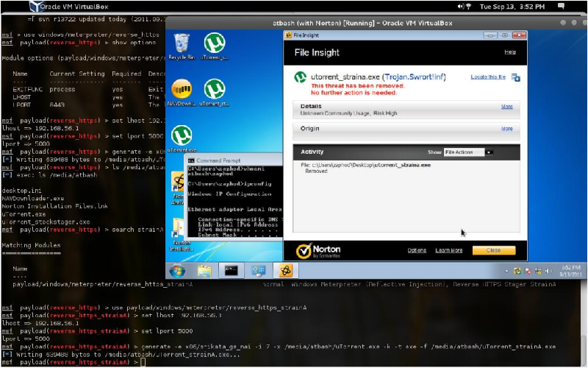The image size is (588, 368).
Task: Click the Help link in File Insight
Action: (510, 52)
